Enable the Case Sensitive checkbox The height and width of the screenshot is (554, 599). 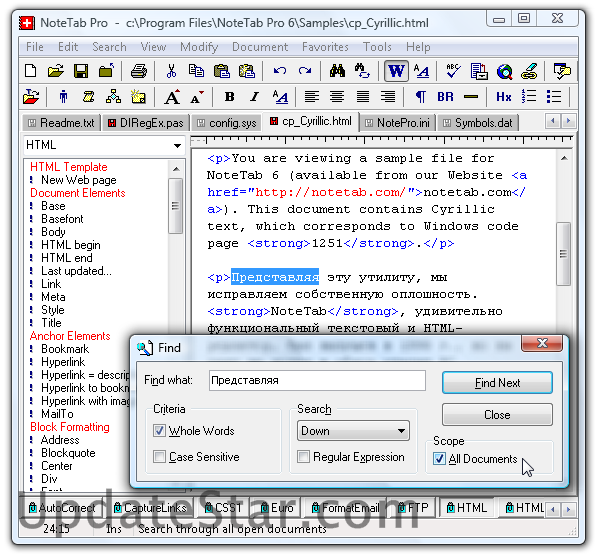pos(159,457)
